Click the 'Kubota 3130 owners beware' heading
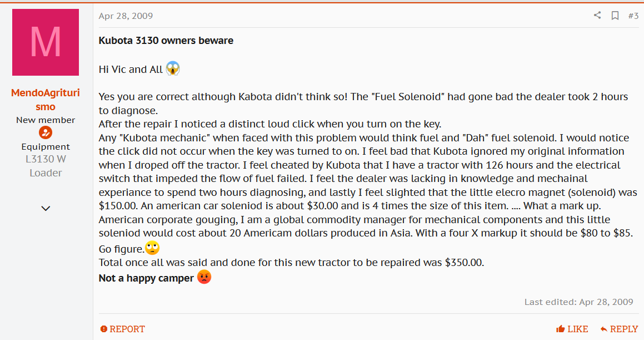 [166, 41]
